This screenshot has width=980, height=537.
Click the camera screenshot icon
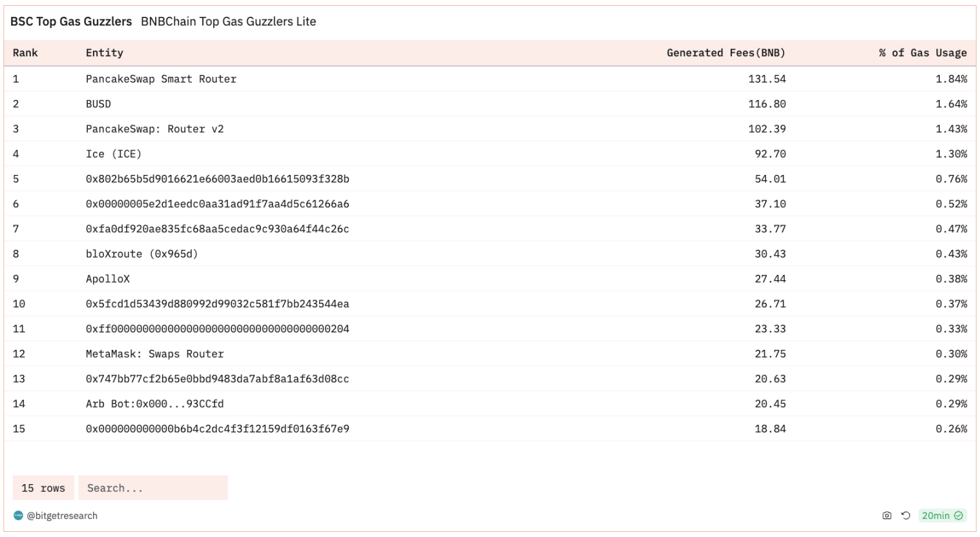887,516
